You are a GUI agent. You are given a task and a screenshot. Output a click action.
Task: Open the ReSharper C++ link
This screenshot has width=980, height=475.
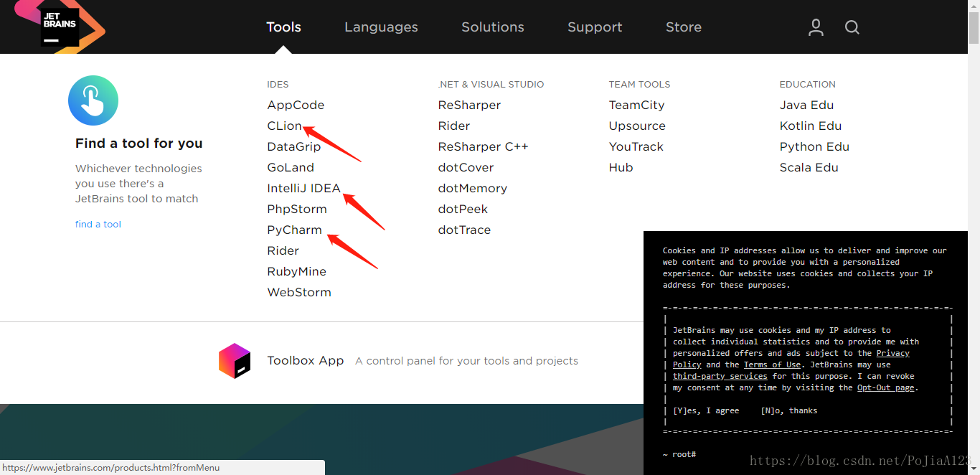click(x=484, y=146)
